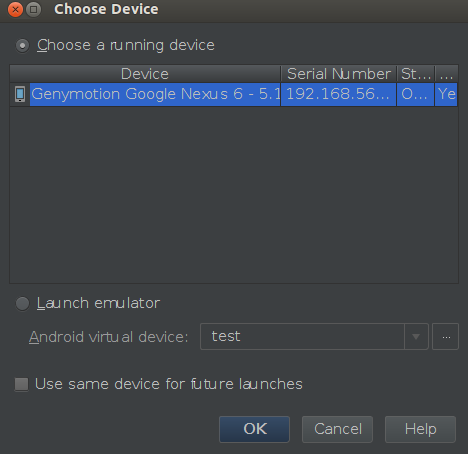468x454 pixels.
Task: Dismiss the dialog with Cancel
Action: pyautogui.click(x=337, y=429)
